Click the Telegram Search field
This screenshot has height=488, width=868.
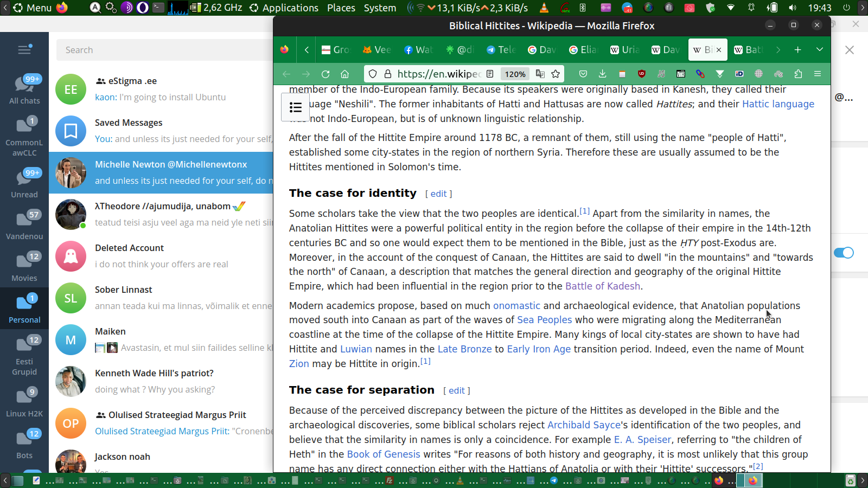[x=163, y=50]
